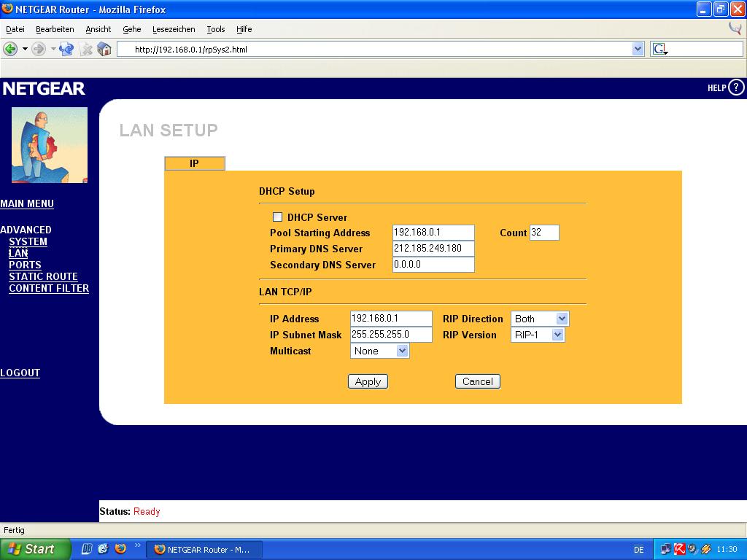Click the Firefox throbber activity icon

click(735, 28)
